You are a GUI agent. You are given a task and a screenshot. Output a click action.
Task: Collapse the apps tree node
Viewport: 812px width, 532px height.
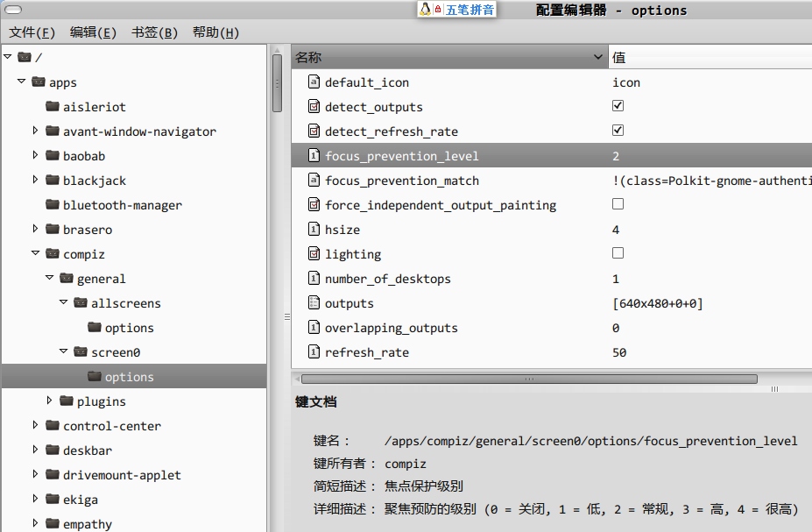pos(21,81)
